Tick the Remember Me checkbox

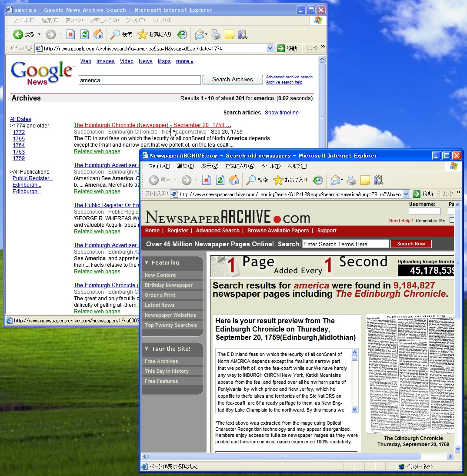click(x=452, y=220)
